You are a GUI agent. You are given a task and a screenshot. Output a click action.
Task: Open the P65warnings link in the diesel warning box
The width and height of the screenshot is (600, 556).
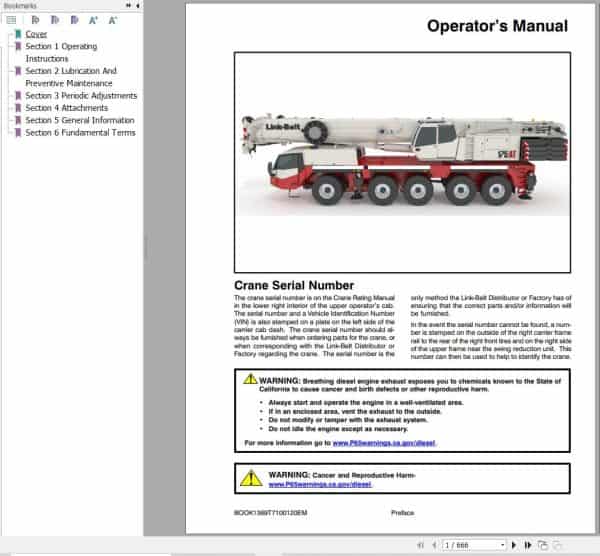pyautogui.click(x=384, y=443)
